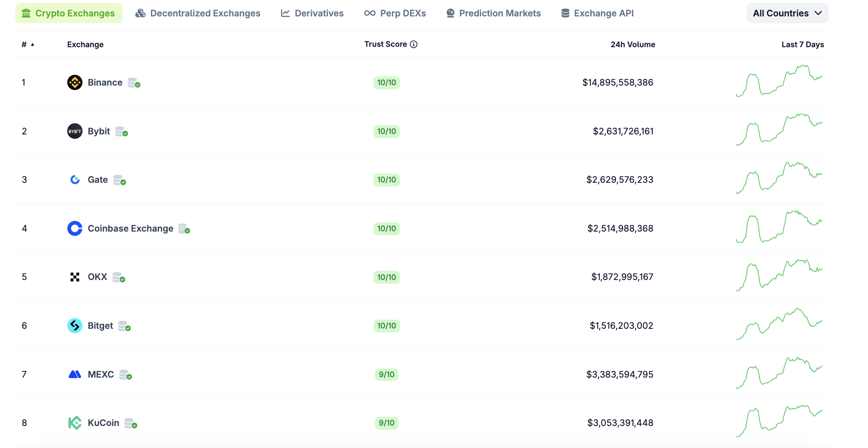Click the Trust Score info icon

pos(414,44)
